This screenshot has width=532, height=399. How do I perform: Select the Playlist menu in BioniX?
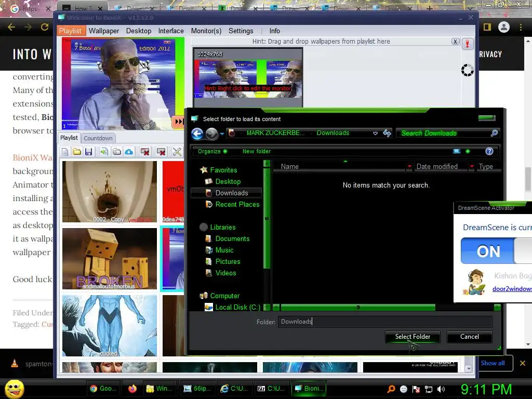70,31
